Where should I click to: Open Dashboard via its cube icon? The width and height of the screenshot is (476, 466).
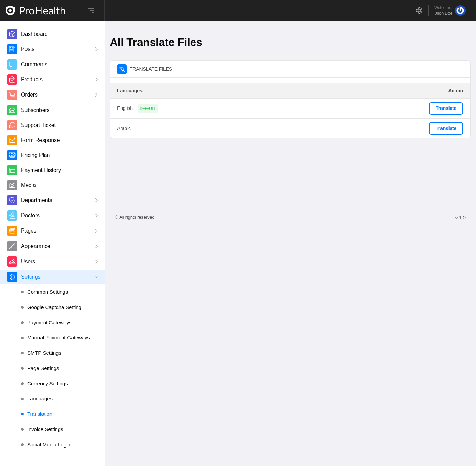tap(12, 34)
